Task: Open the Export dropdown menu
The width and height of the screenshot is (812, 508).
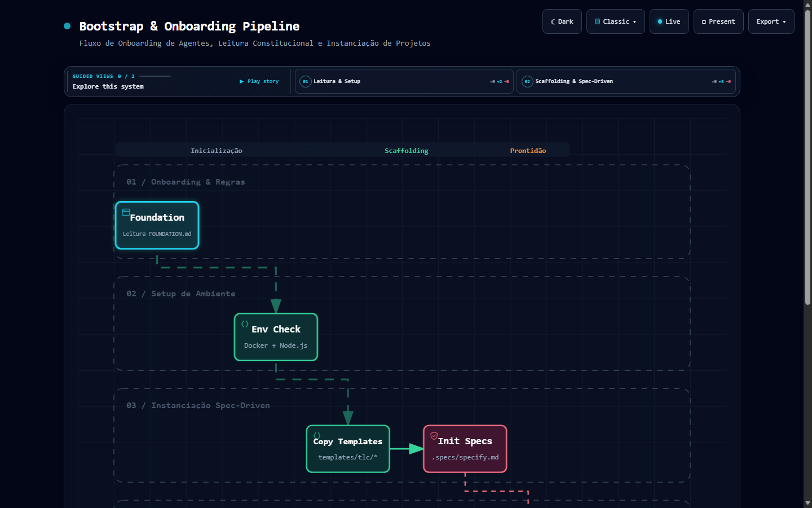Action: 771,21
